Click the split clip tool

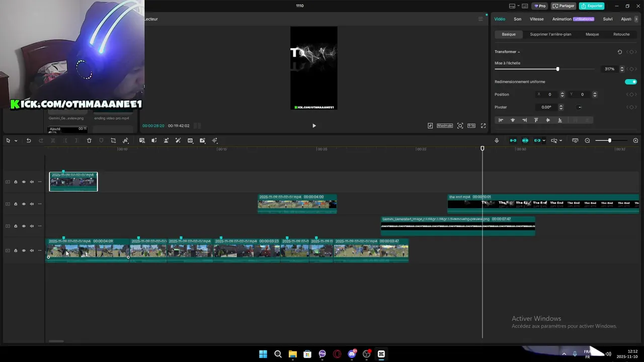tap(53, 141)
